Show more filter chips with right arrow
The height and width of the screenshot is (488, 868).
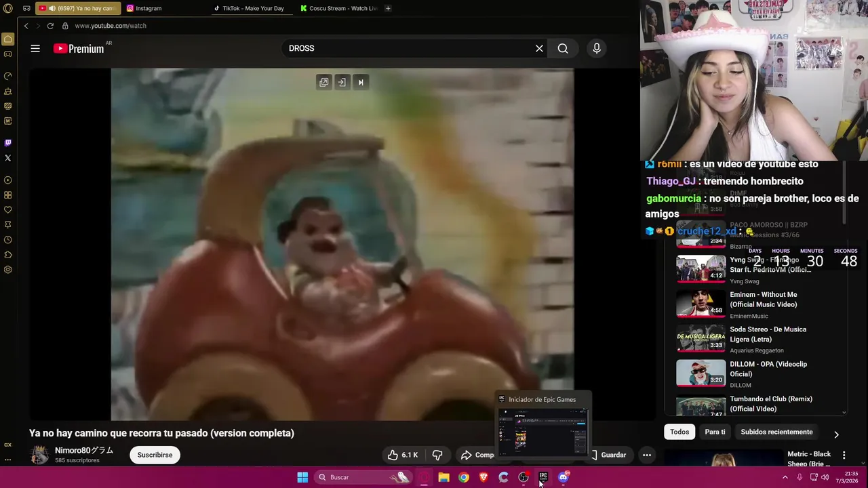pyautogui.click(x=836, y=434)
